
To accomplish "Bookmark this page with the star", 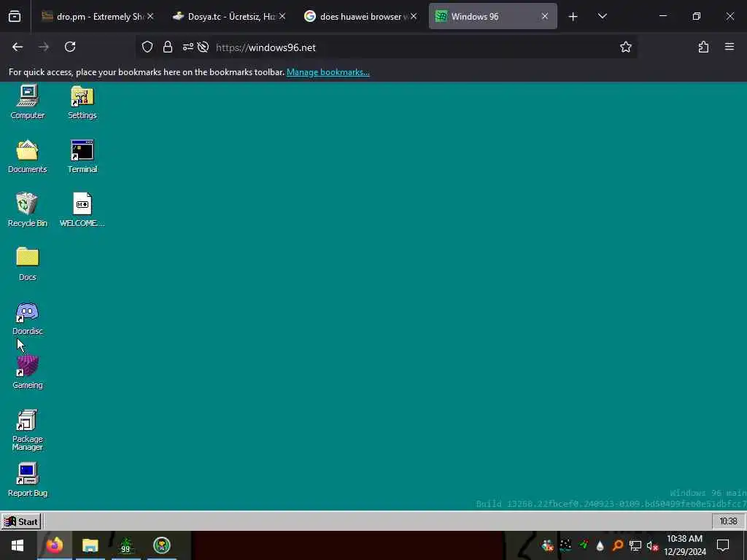I will click(x=625, y=47).
